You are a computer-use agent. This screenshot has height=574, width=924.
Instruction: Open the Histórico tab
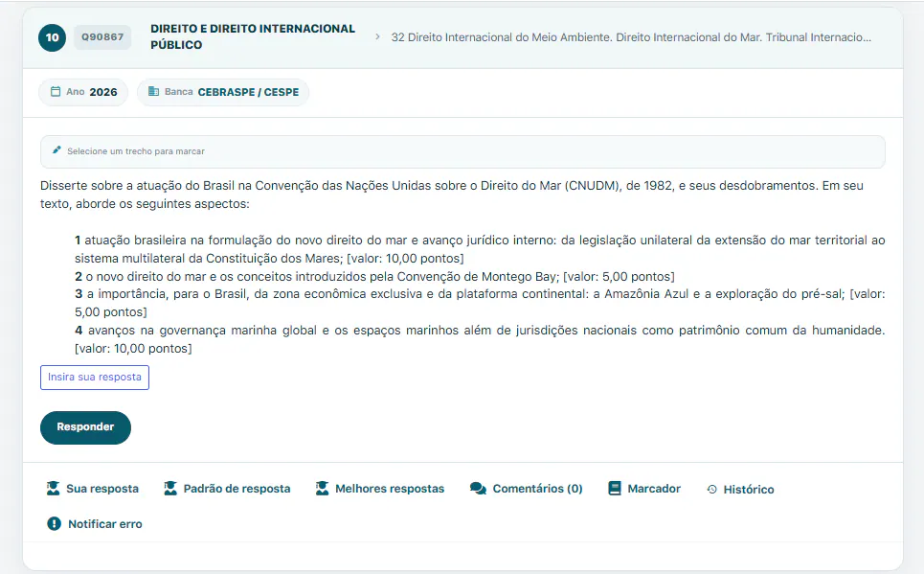pyautogui.click(x=740, y=489)
